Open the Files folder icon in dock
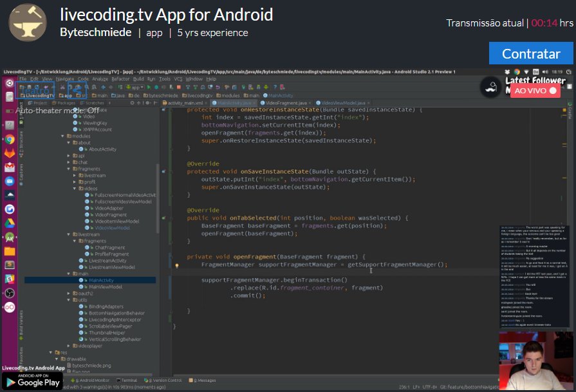 [x=10, y=251]
